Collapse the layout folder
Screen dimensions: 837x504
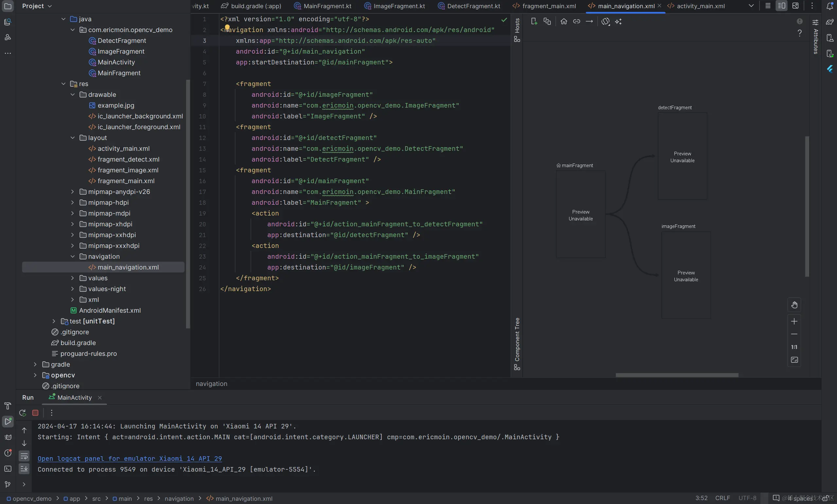[72, 138]
